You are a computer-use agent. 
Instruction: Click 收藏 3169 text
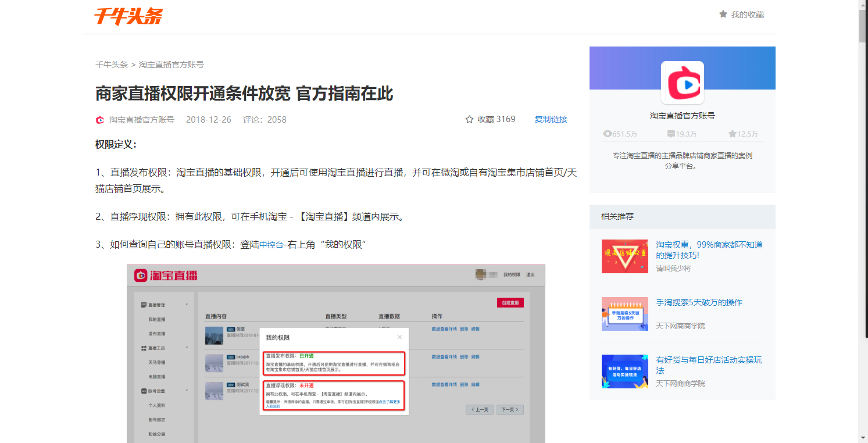coord(496,119)
